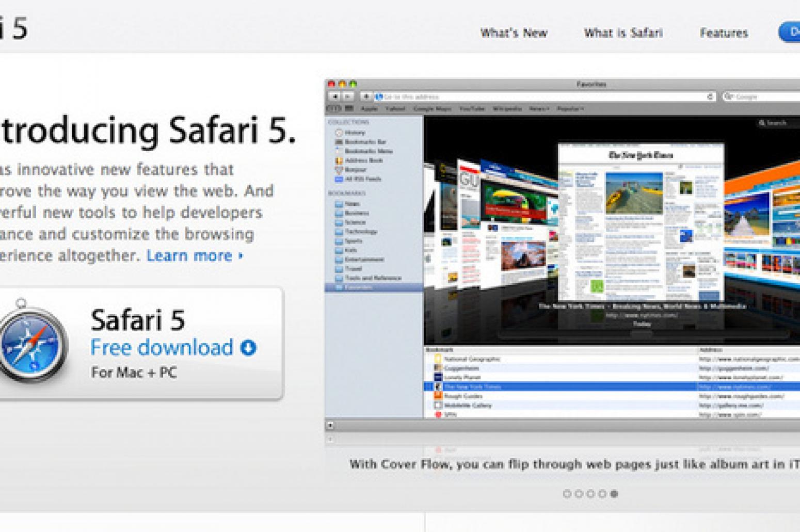
Task: Click Apple in the bookmarks bar
Action: [369, 109]
